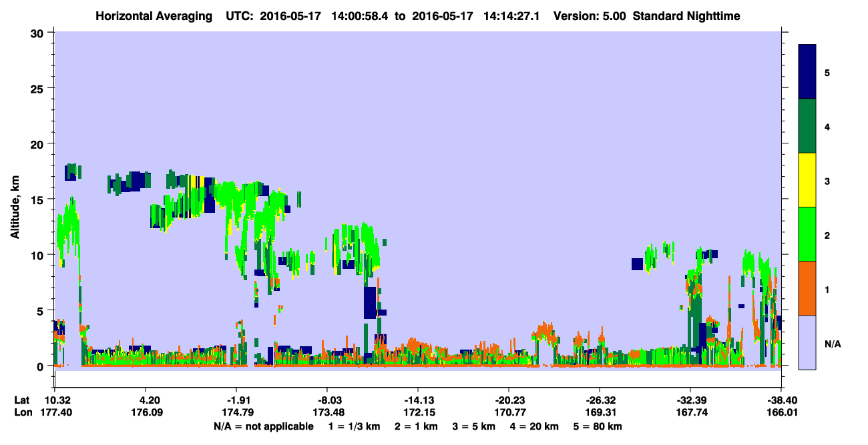
Task: Click the latitude value -1.91
Action: click(238, 400)
